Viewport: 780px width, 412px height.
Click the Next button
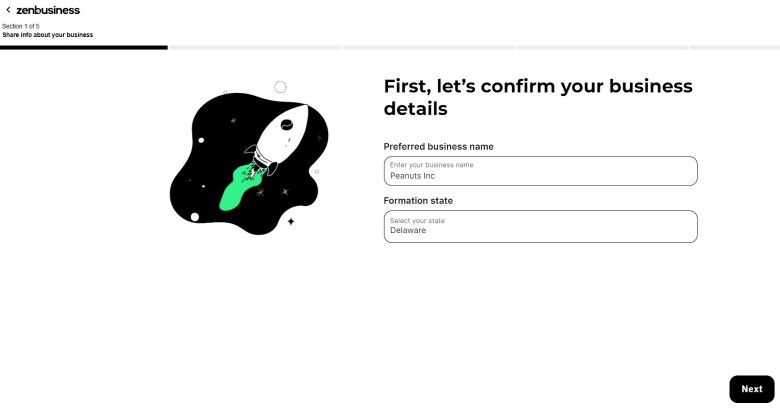[752, 389]
